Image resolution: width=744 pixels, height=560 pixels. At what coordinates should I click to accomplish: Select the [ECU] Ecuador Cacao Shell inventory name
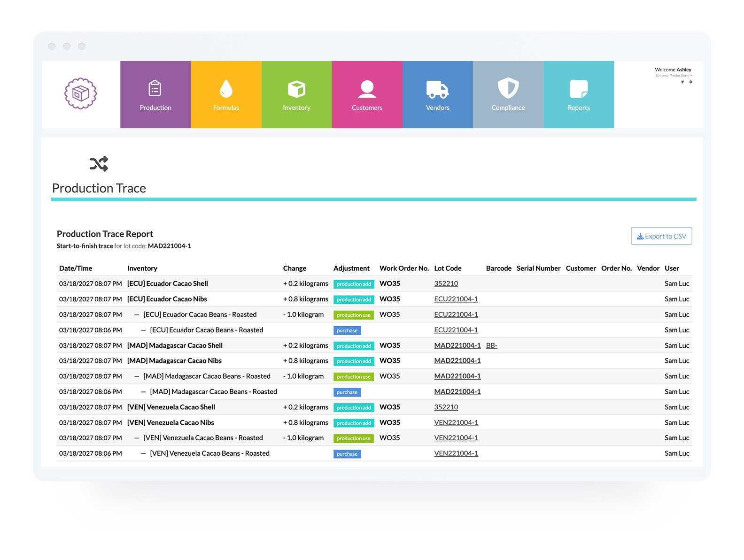coord(168,284)
